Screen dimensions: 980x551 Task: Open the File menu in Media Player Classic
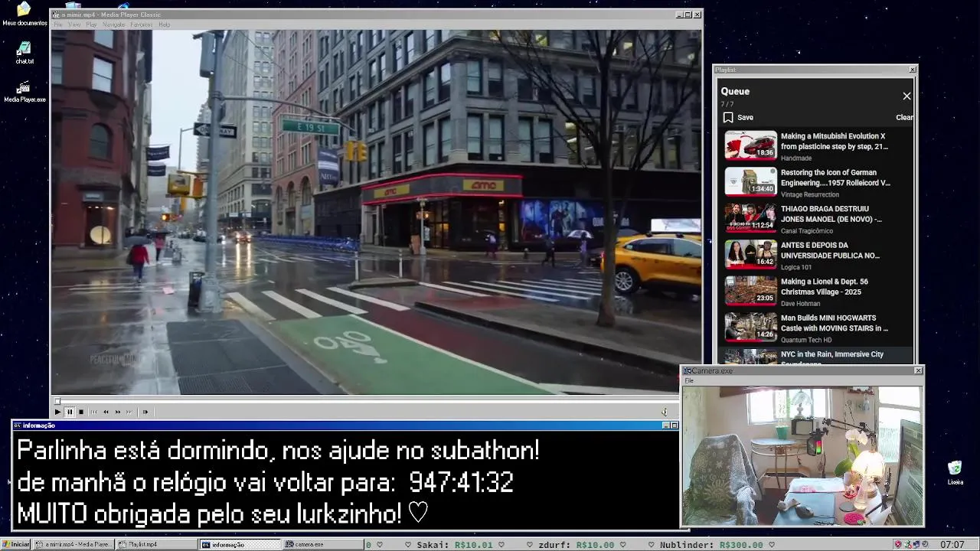pyautogui.click(x=58, y=24)
